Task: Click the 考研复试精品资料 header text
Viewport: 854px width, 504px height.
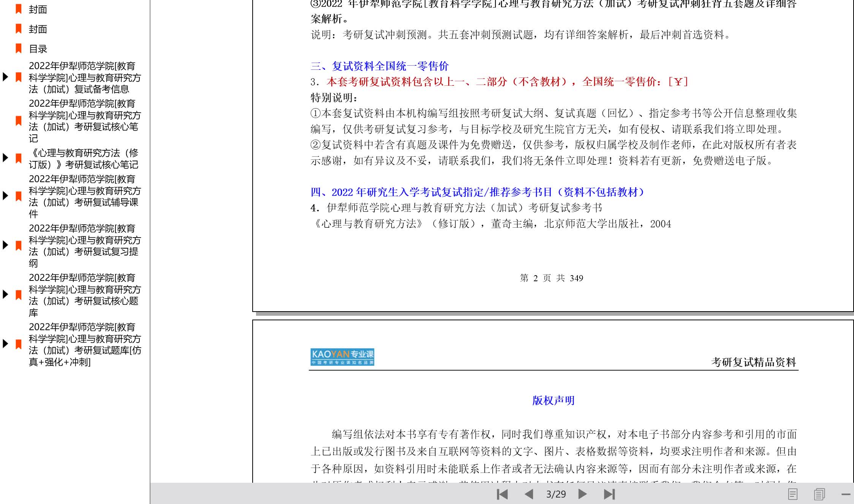Action: pyautogui.click(x=754, y=362)
